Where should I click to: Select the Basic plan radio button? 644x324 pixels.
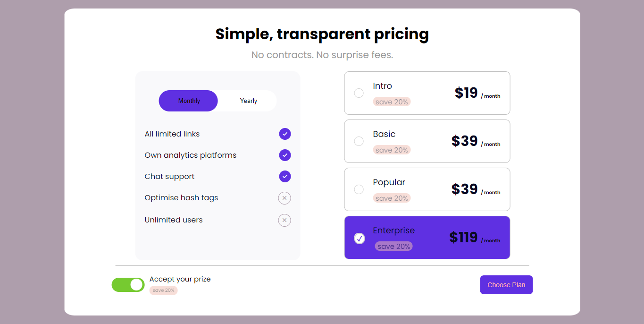[x=359, y=141]
